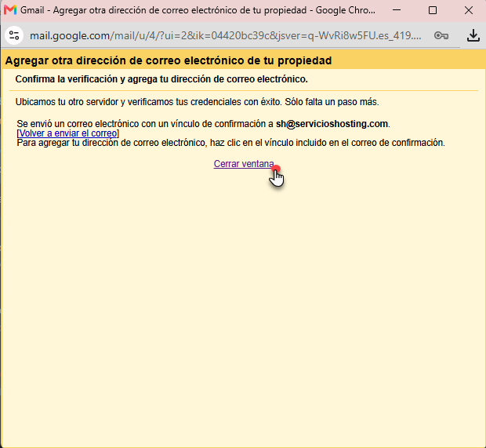Viewport: 486px width, 448px height.
Task: Click the Cerrar ventana link
Action: coord(244,164)
